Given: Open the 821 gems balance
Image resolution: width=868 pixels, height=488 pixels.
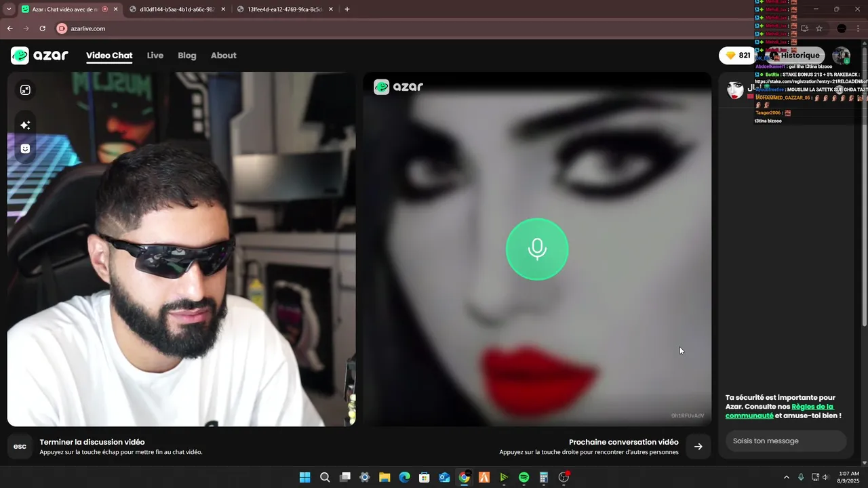Looking at the screenshot, I should click(738, 56).
